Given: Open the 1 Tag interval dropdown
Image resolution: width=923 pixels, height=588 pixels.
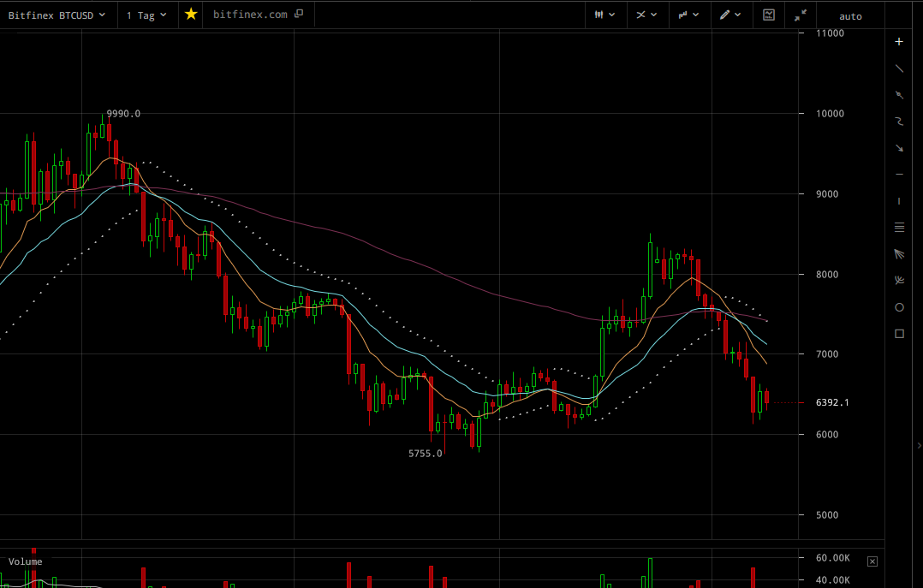Looking at the screenshot, I should click(x=146, y=15).
